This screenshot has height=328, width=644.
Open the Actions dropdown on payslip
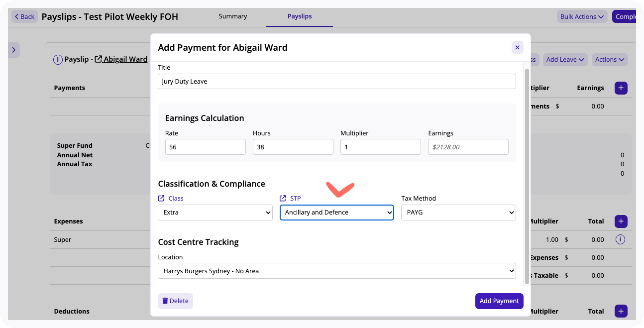tap(610, 60)
